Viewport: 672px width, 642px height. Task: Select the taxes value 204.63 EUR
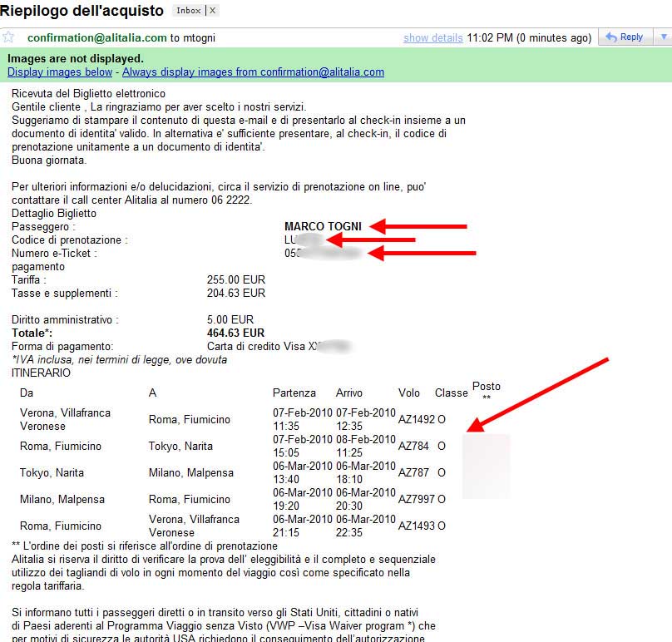pyautogui.click(x=236, y=294)
